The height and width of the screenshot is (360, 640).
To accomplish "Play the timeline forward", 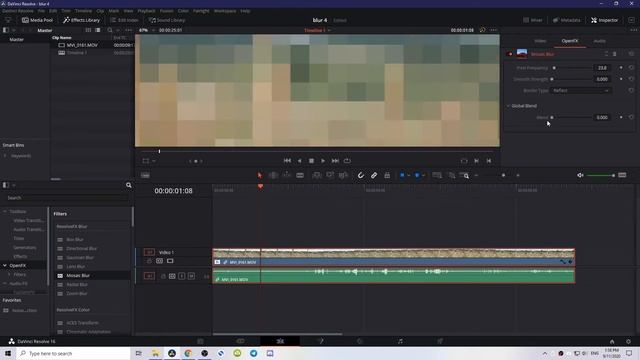I will 323,161.
